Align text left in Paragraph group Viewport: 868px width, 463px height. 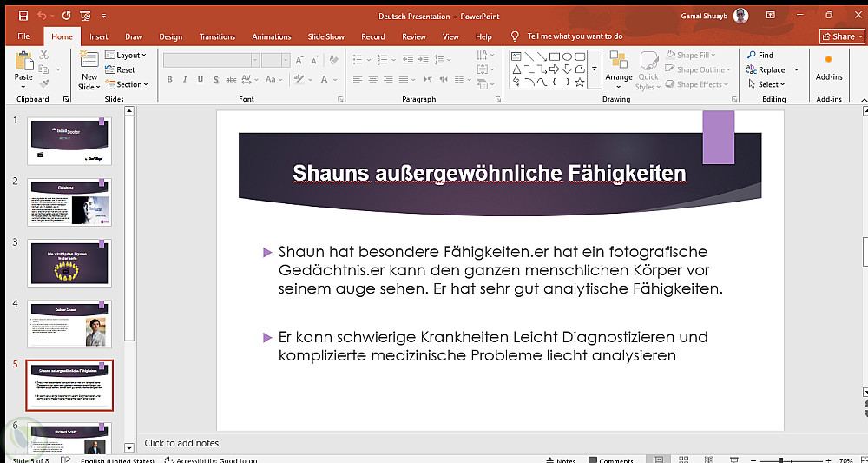(358, 80)
